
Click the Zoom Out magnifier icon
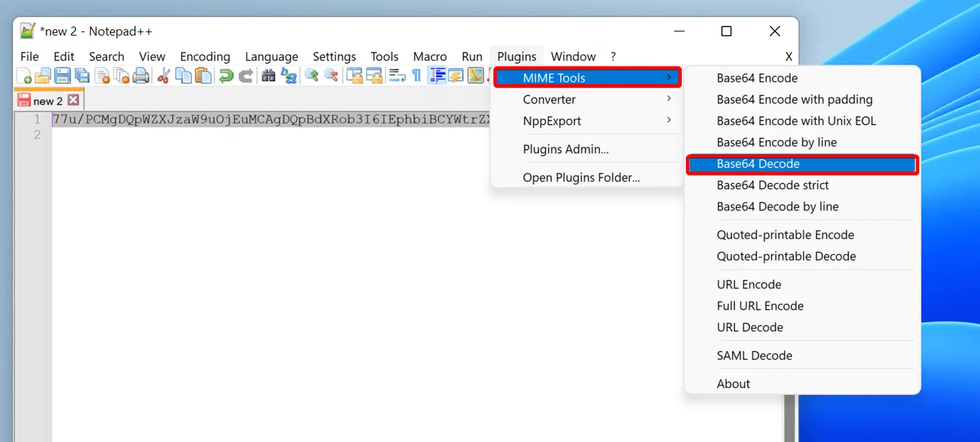coord(330,76)
